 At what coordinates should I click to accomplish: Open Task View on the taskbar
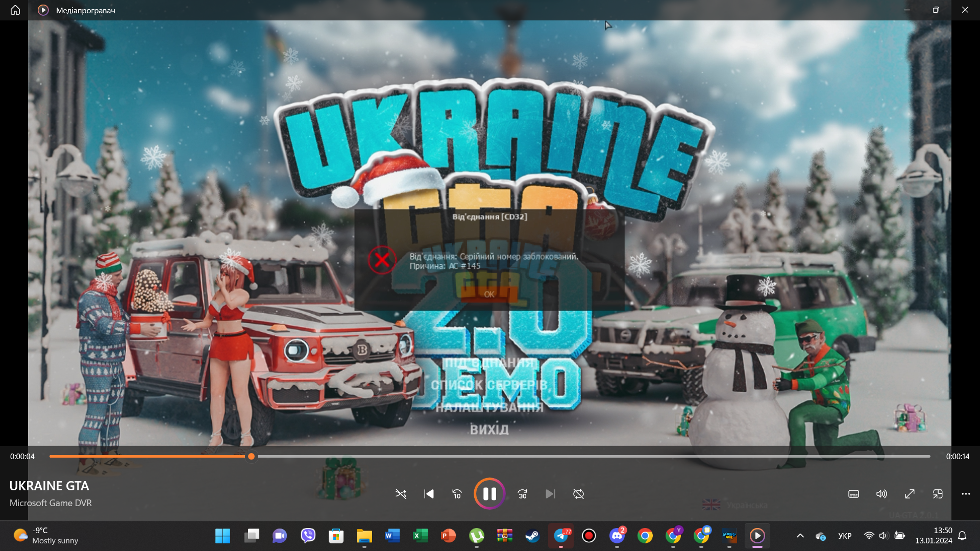click(x=252, y=536)
